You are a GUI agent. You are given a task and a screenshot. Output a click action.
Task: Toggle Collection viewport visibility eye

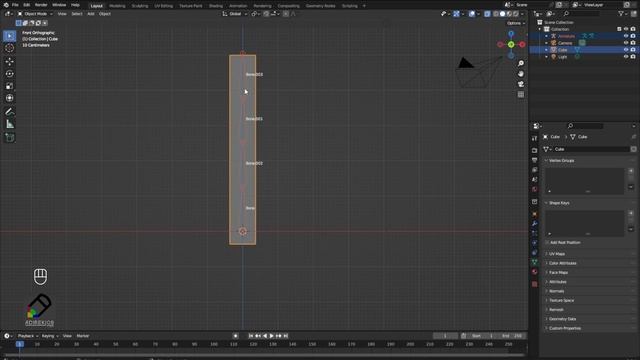[x=626, y=29]
